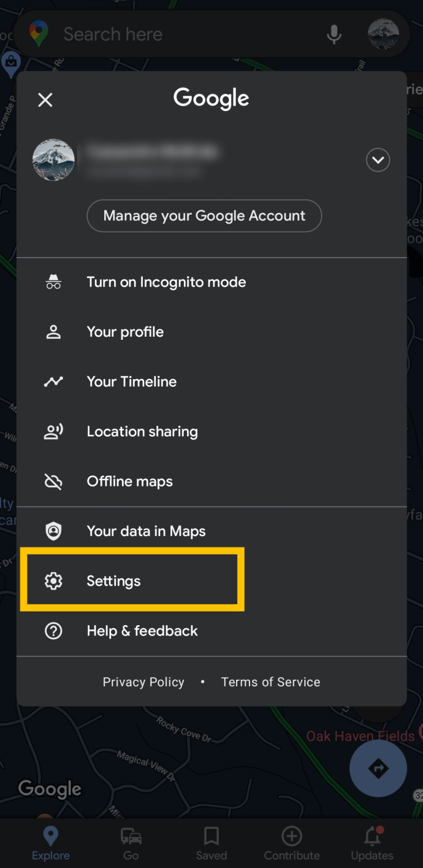423x868 pixels.
Task: Tap the timeline graph icon
Action: click(53, 382)
